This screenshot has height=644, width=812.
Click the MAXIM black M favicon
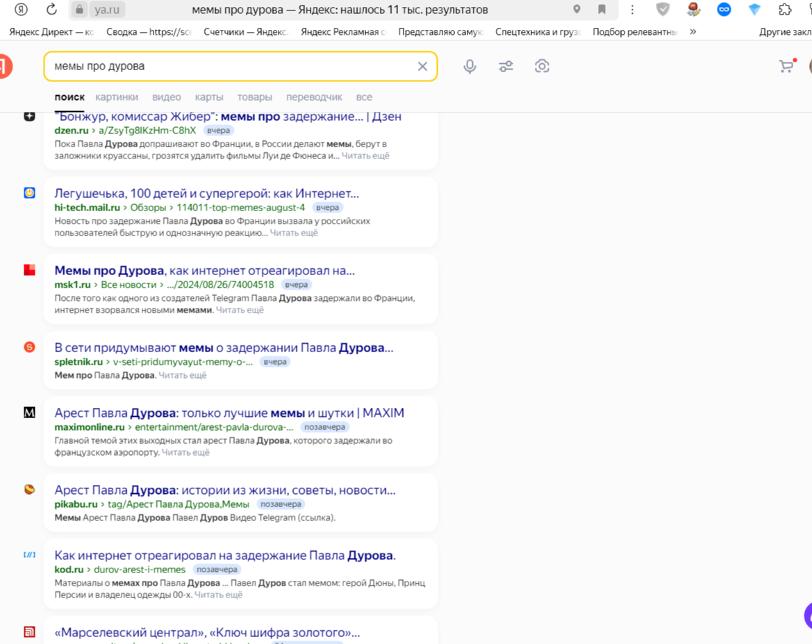tap(29, 413)
